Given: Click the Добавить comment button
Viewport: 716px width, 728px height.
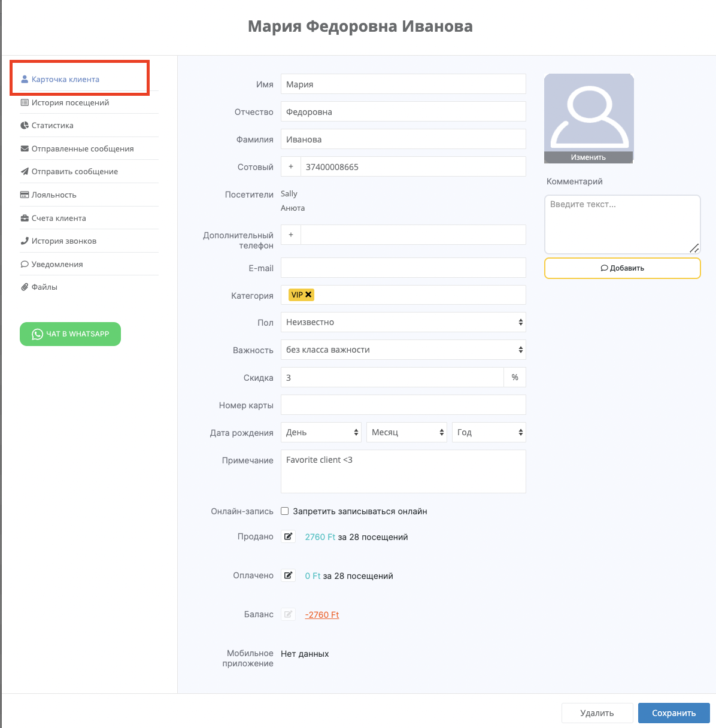Looking at the screenshot, I should point(623,268).
